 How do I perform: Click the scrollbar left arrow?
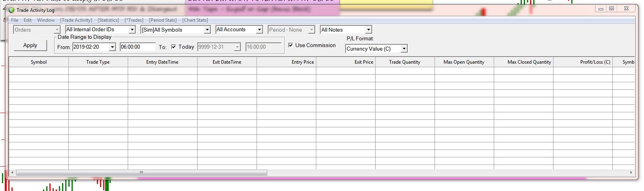point(12,173)
